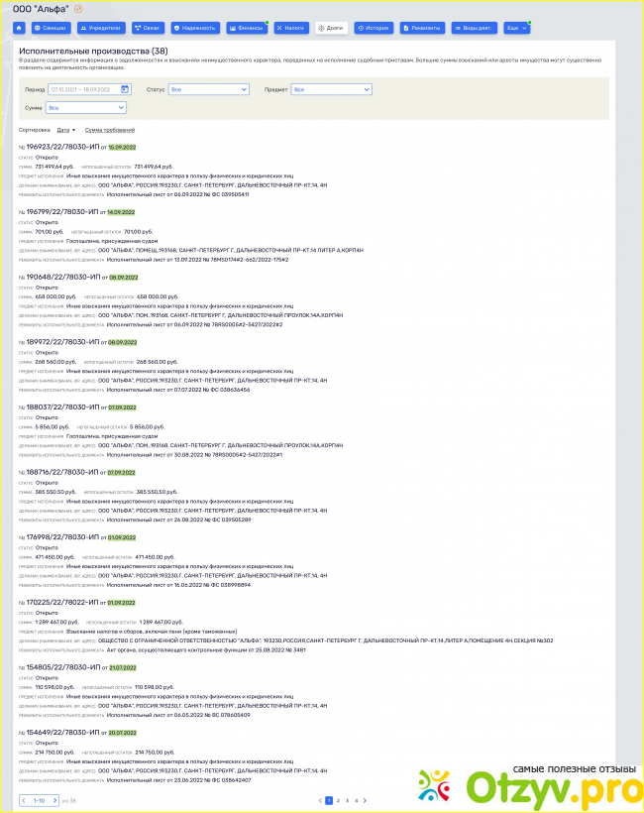Viewport: 644px width, 813px height.
Task: Open the calendar date picker icon
Action: (125, 89)
